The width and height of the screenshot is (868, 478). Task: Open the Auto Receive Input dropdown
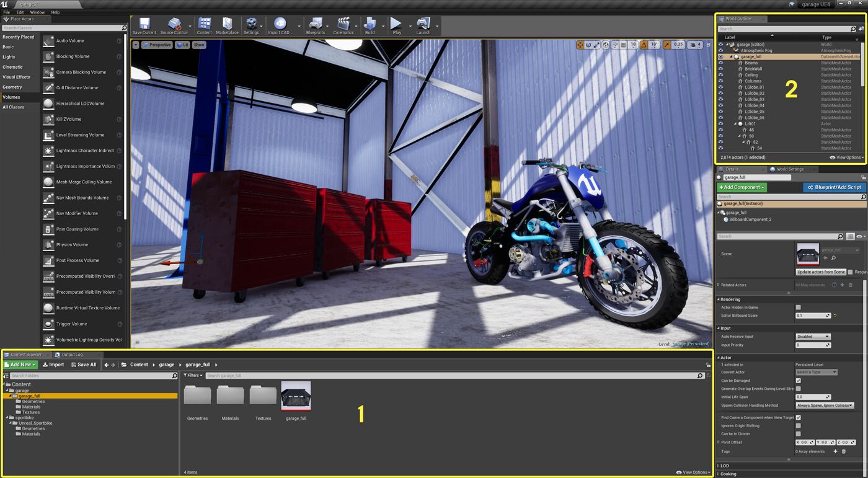pos(812,336)
